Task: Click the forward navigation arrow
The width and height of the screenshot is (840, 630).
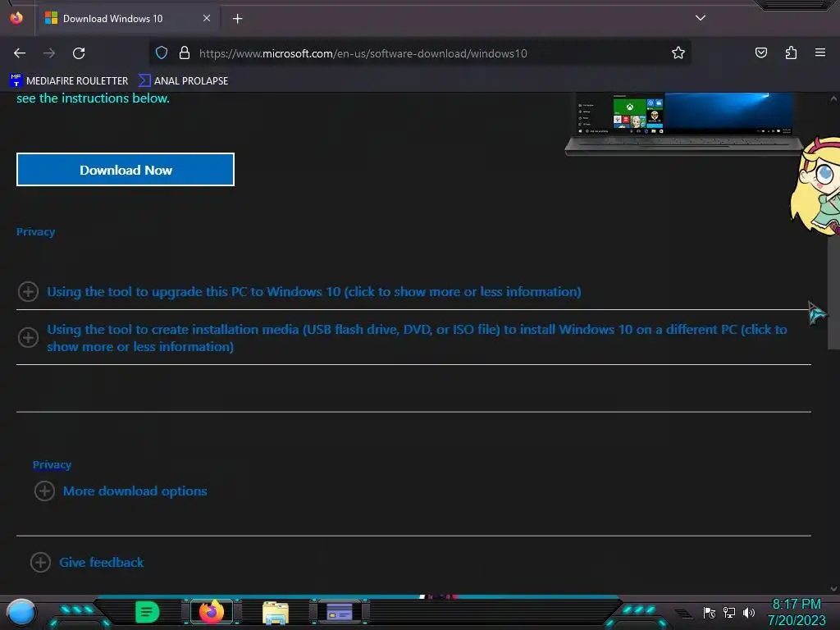Action: [x=49, y=53]
